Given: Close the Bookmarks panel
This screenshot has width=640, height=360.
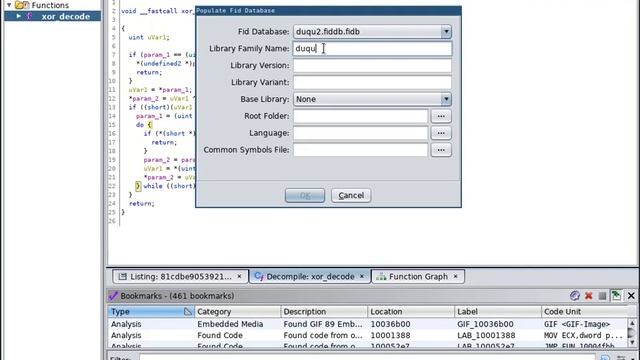Looking at the screenshot, I should coord(631,296).
